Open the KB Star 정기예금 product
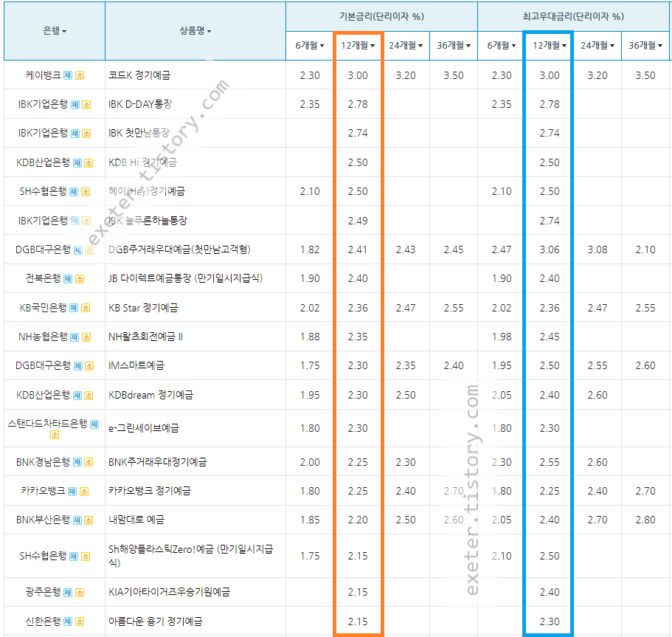The width and height of the screenshot is (672, 637). point(143,308)
